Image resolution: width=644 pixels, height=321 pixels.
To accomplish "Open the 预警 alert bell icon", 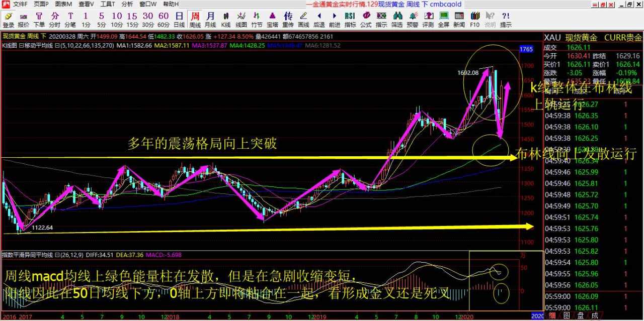I will tap(413, 20).
